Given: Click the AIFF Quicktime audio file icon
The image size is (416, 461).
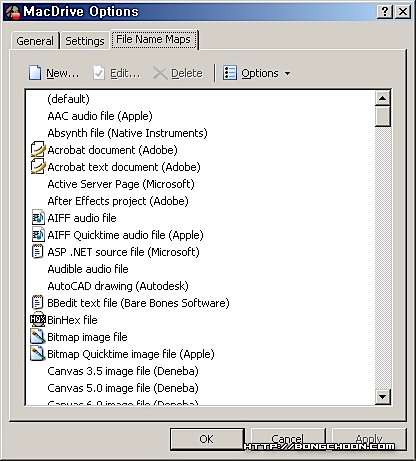Looking at the screenshot, I should pos(38,235).
